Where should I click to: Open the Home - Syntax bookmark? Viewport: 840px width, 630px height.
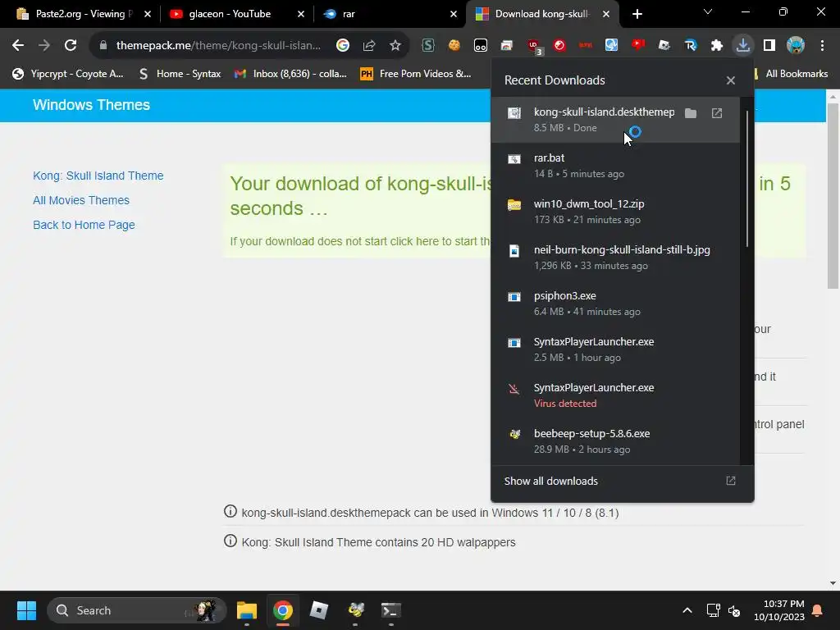point(180,73)
